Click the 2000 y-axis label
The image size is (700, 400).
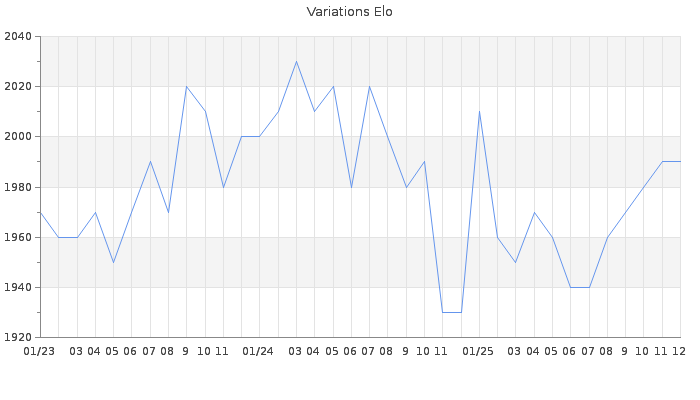18,137
